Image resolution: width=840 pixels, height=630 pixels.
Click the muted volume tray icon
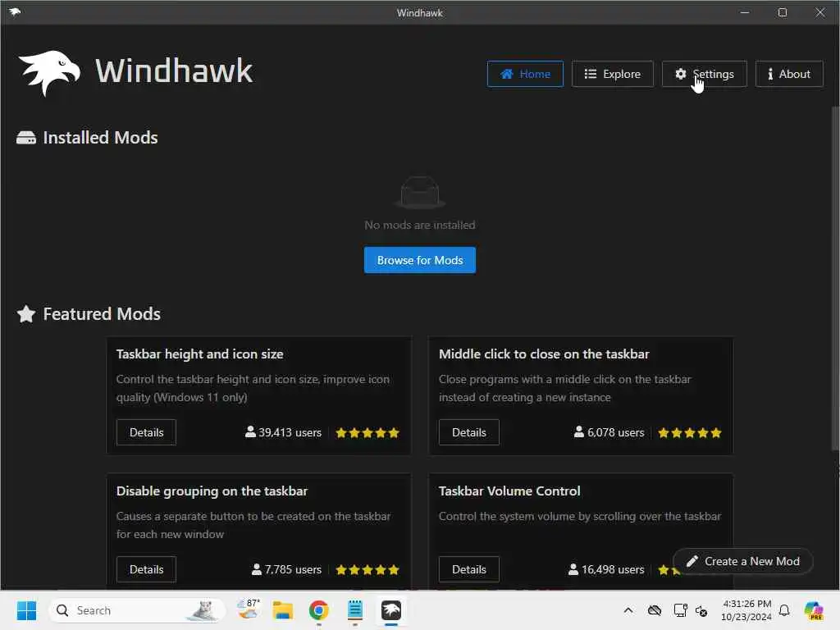(701, 610)
